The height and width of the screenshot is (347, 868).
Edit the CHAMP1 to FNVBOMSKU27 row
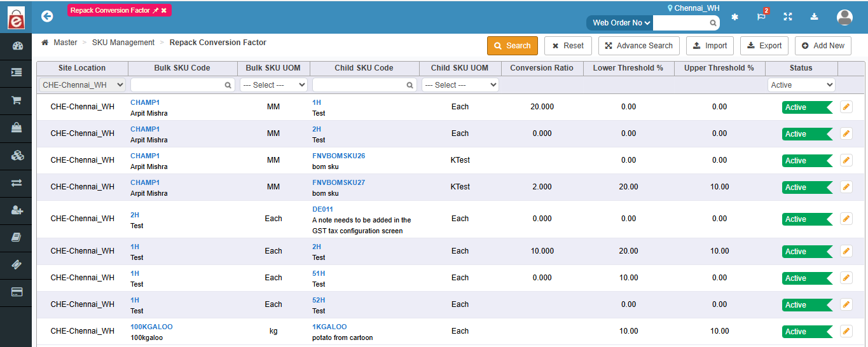pyautogui.click(x=846, y=187)
